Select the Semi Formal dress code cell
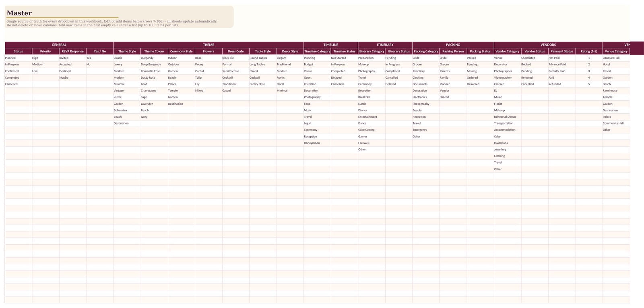644x308 pixels. (235, 71)
